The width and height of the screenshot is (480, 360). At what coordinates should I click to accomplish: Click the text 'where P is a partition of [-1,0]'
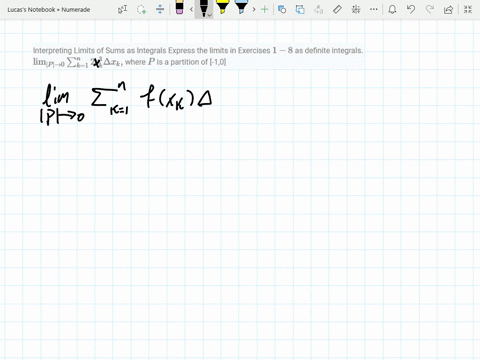[176, 62]
